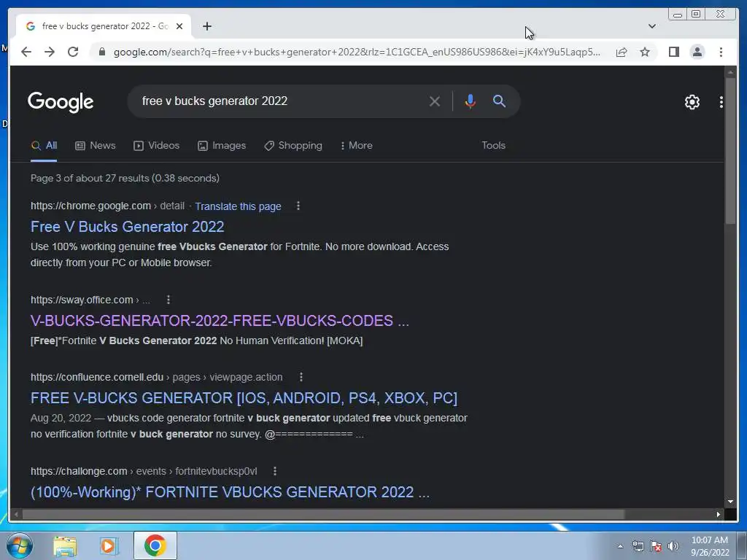Image resolution: width=747 pixels, height=560 pixels.
Task: Switch to the Images tab
Action: point(222,146)
